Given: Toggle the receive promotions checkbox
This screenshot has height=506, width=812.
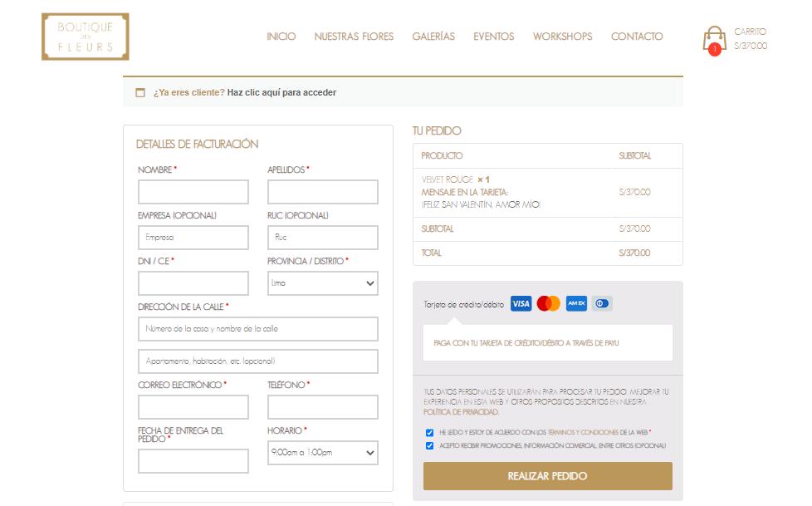Looking at the screenshot, I should (x=429, y=446).
